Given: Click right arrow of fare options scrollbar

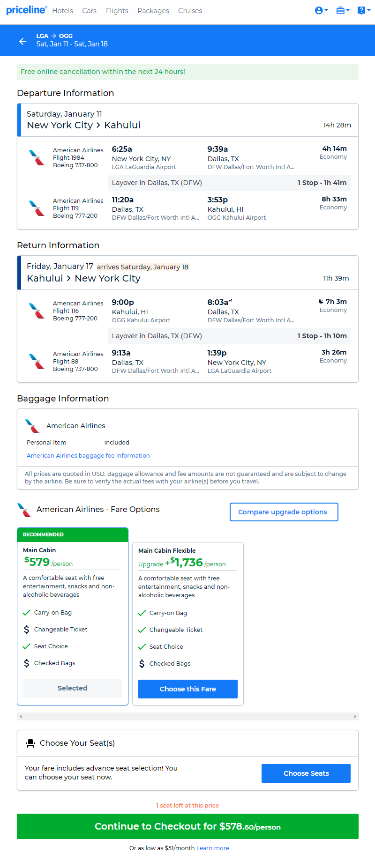Looking at the screenshot, I should 355,716.
